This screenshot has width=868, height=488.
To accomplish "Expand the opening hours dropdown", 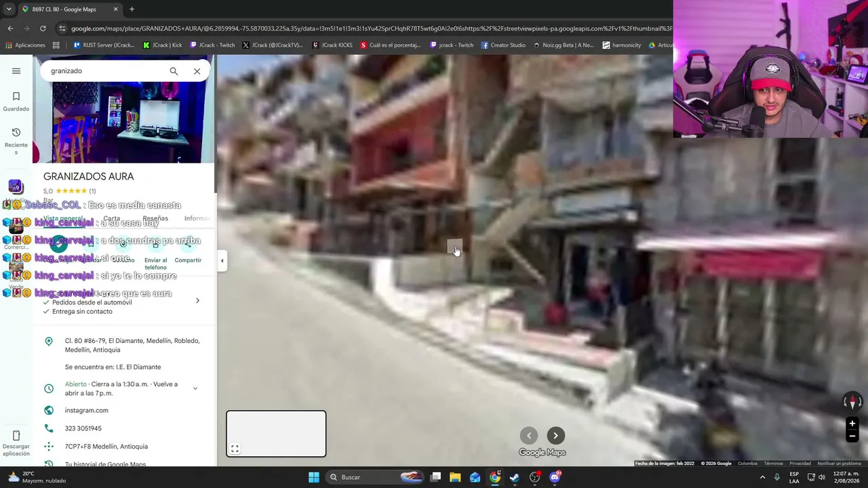I will tap(195, 388).
